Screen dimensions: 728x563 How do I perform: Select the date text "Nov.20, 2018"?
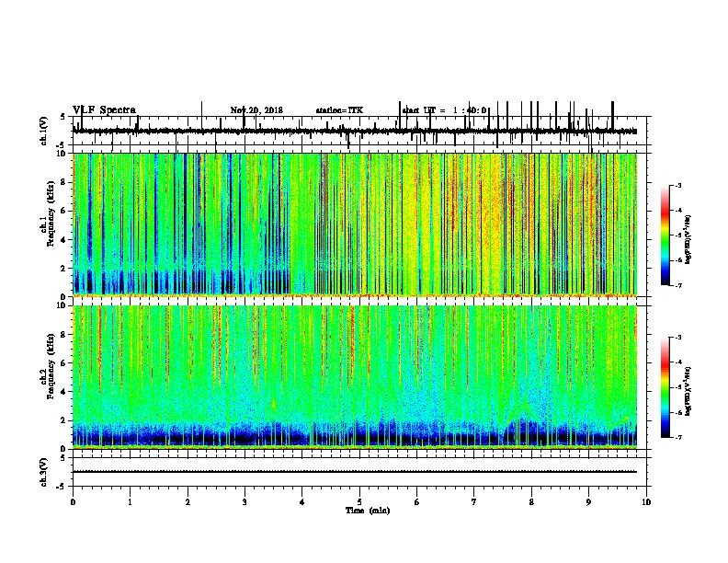(x=256, y=110)
